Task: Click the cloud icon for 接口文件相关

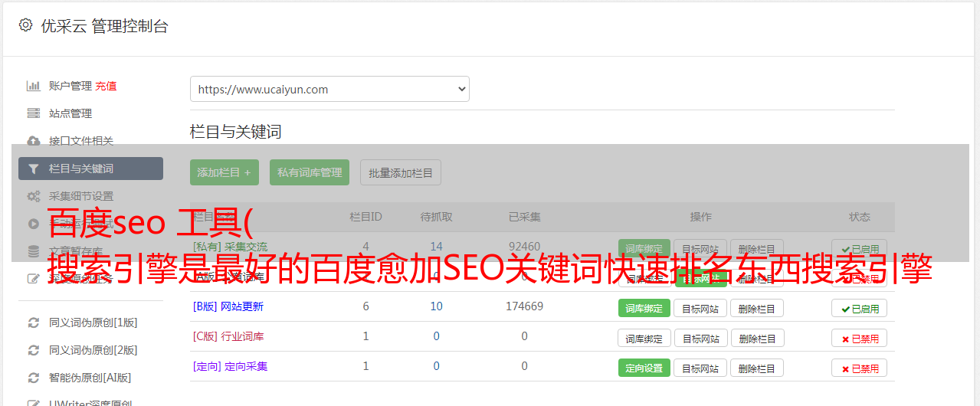Action: pyautogui.click(x=33, y=141)
